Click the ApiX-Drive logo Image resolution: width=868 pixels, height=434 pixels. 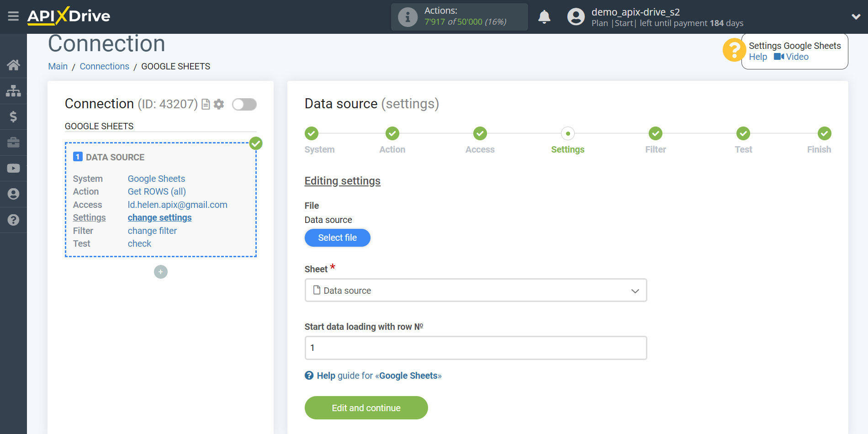click(x=69, y=16)
